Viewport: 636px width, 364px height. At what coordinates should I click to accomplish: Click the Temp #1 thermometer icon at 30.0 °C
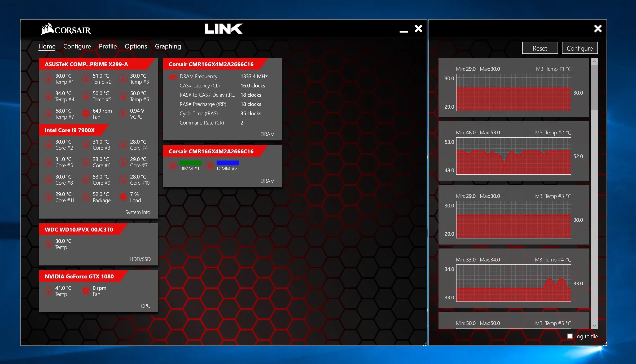(48, 79)
